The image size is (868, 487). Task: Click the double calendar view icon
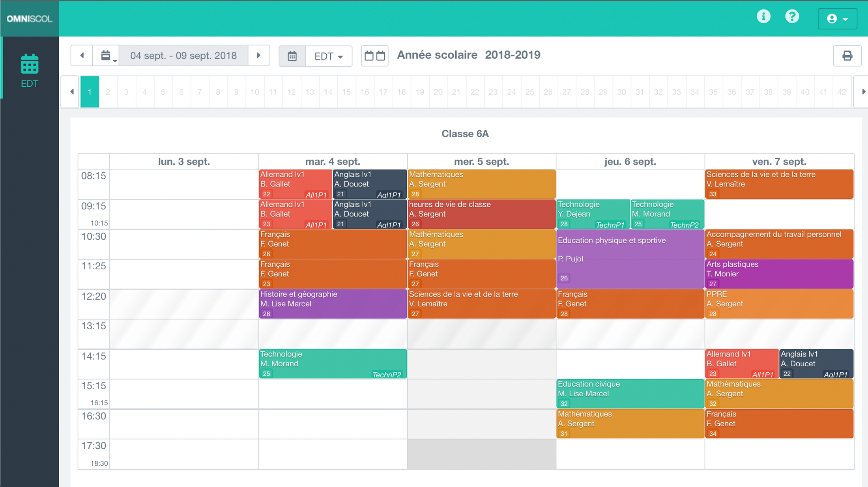click(x=374, y=56)
